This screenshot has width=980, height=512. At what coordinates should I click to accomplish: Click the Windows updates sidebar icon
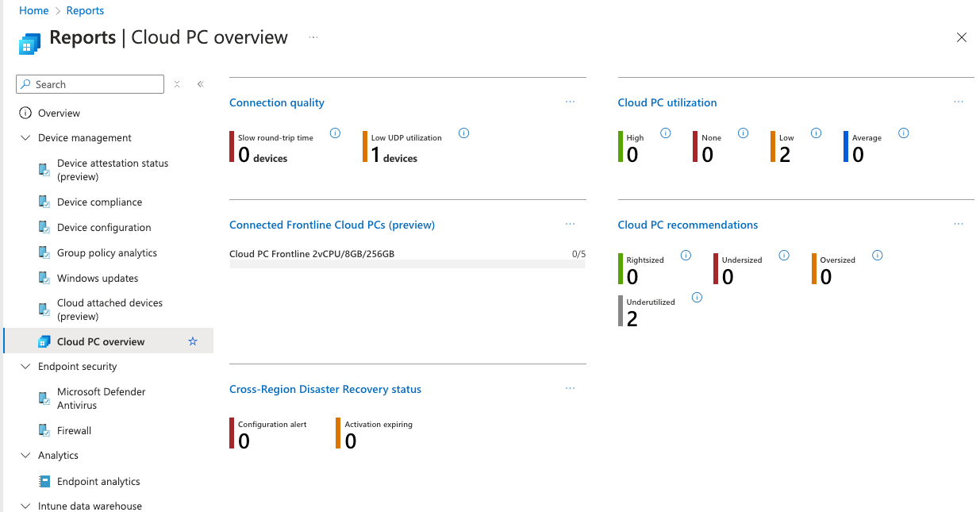(44, 279)
